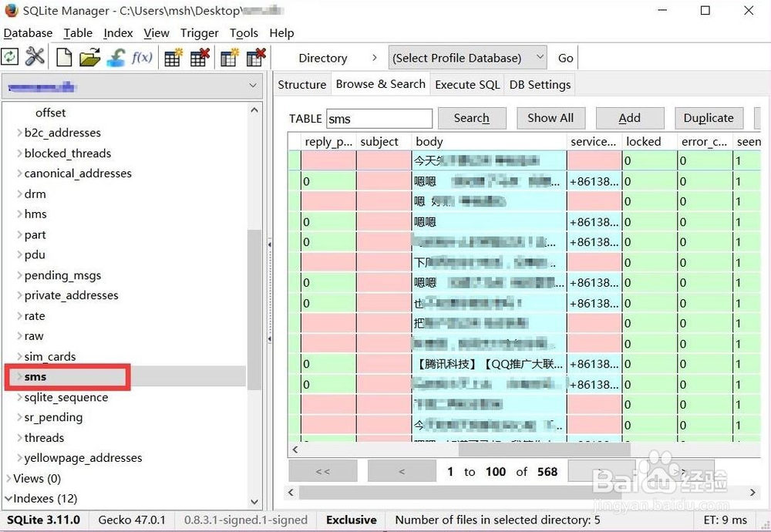771x532 pixels.
Task: Click the Drop Index icon
Action: click(x=256, y=58)
